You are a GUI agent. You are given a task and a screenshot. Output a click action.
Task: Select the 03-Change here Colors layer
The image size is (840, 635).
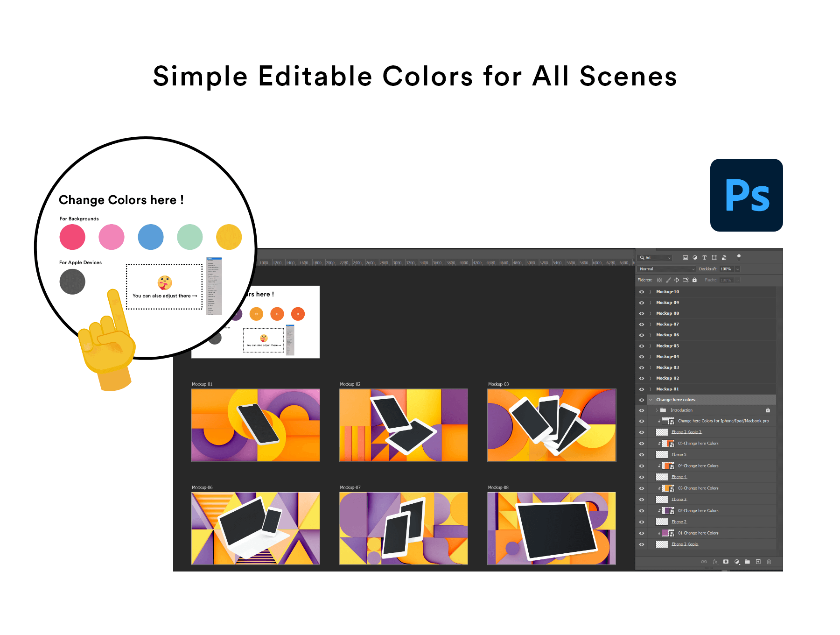tap(712, 488)
